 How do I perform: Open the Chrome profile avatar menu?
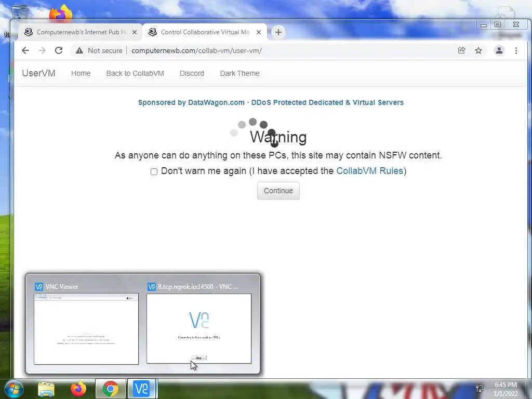click(499, 50)
